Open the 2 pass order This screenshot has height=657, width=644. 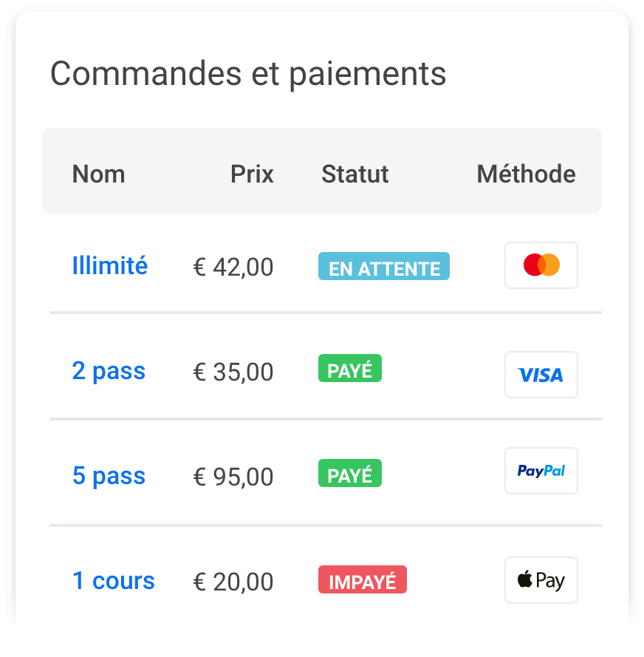point(109,370)
